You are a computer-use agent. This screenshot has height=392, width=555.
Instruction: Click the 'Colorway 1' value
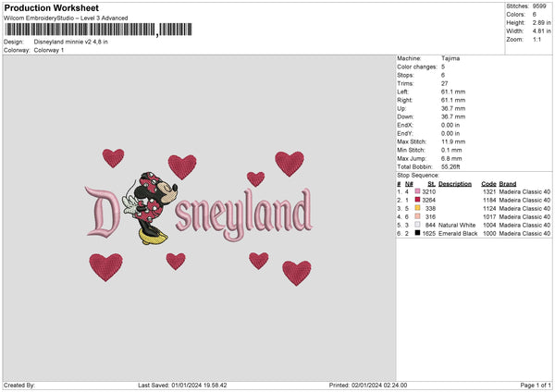[x=49, y=50]
